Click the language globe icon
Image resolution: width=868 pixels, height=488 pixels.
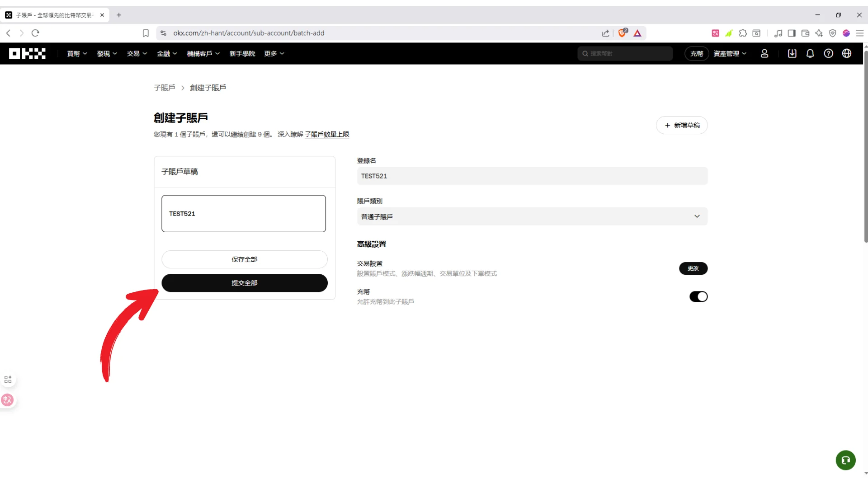click(x=847, y=53)
